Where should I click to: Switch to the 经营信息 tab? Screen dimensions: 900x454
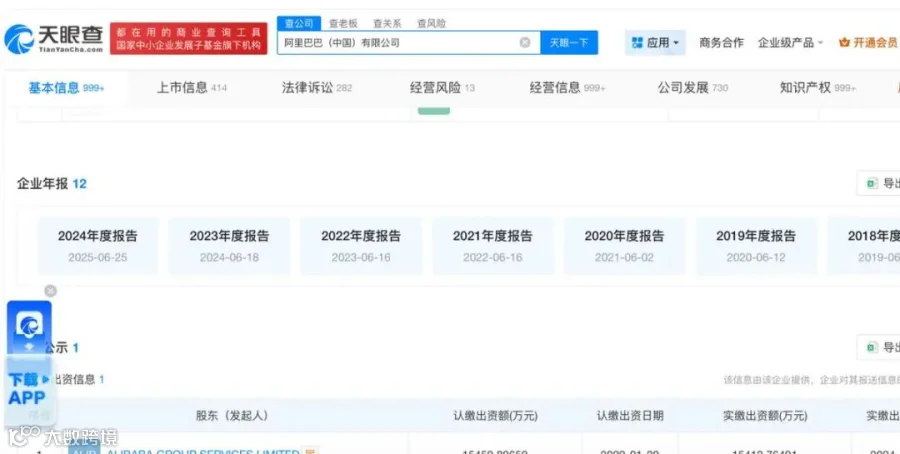tap(568, 88)
